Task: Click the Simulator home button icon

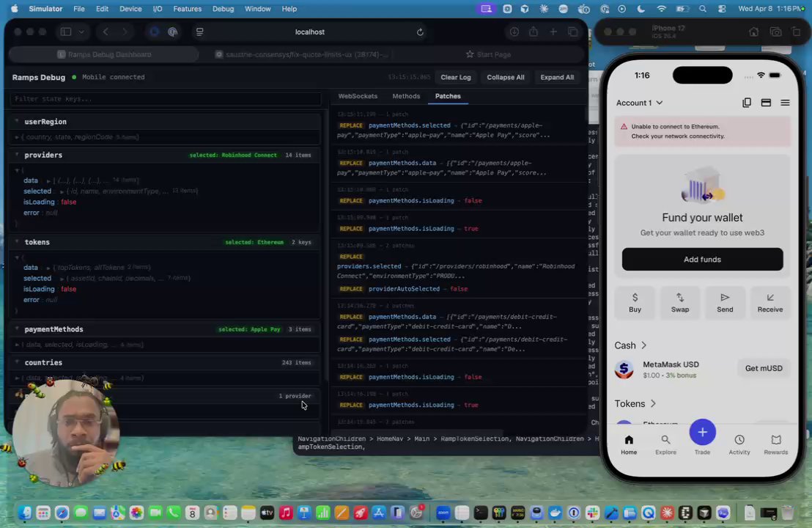Action: (753, 32)
